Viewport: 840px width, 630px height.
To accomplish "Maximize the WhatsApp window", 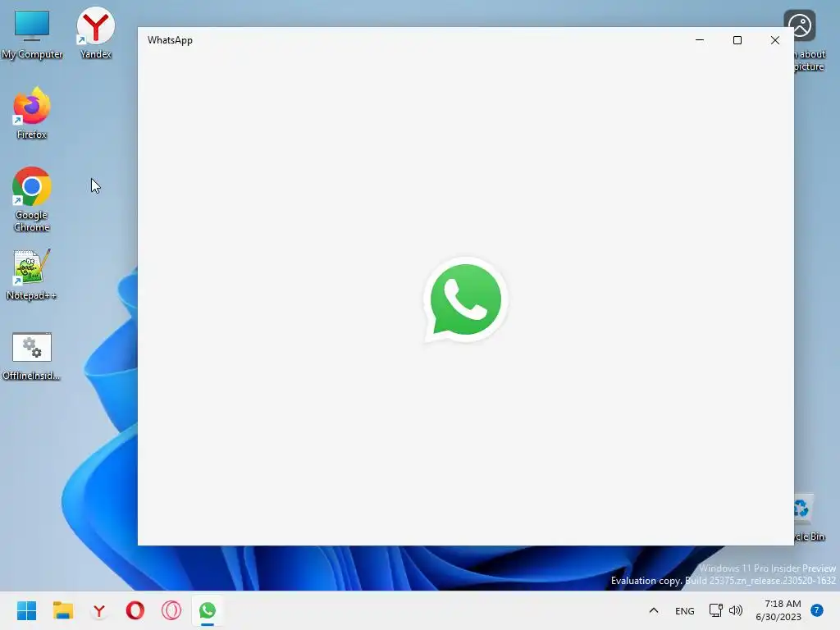I will coord(737,40).
